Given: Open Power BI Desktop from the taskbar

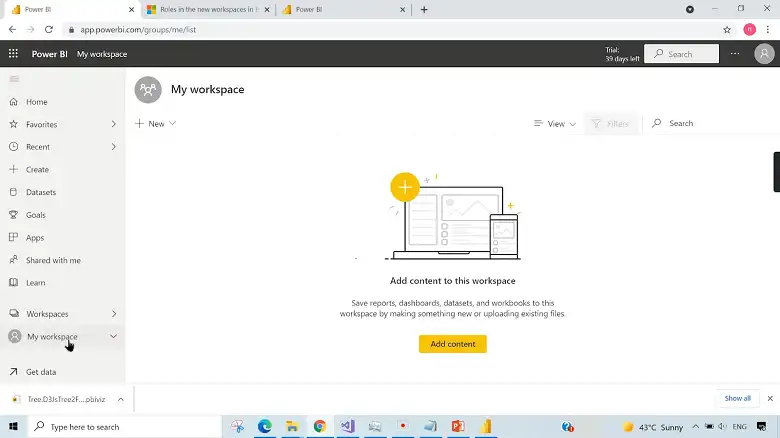Looking at the screenshot, I should (x=486, y=427).
